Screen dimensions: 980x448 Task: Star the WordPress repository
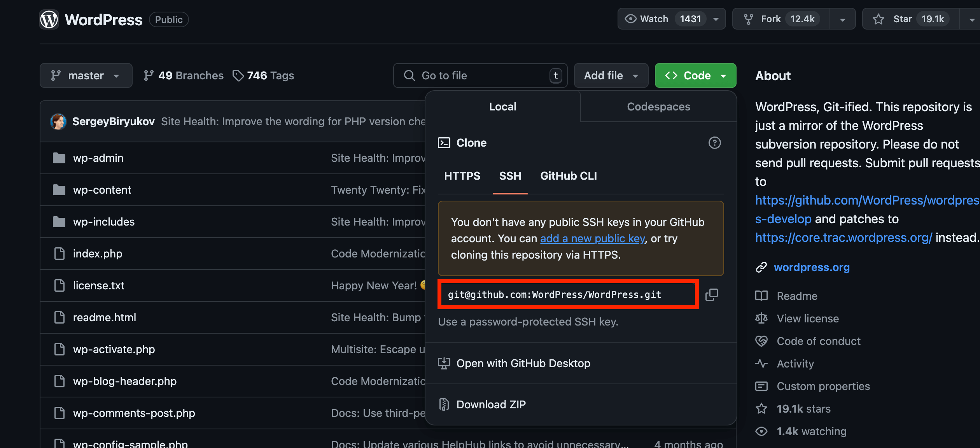coord(911,19)
